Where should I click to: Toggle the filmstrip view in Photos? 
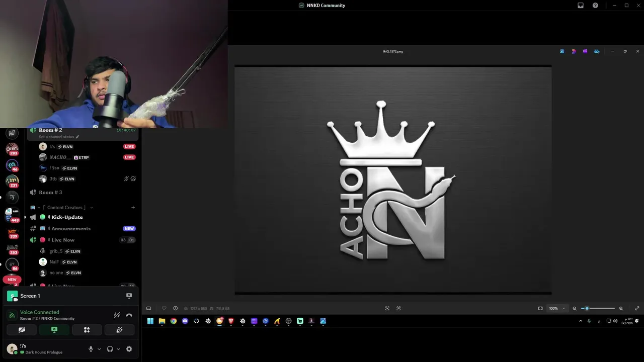(x=148, y=308)
